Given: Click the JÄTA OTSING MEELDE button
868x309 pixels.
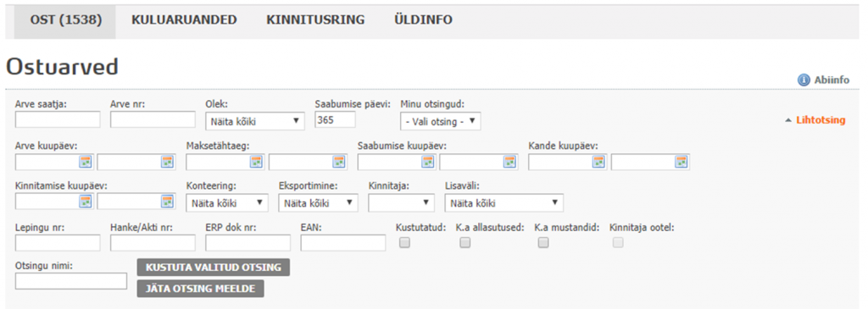Looking at the screenshot, I should [200, 289].
